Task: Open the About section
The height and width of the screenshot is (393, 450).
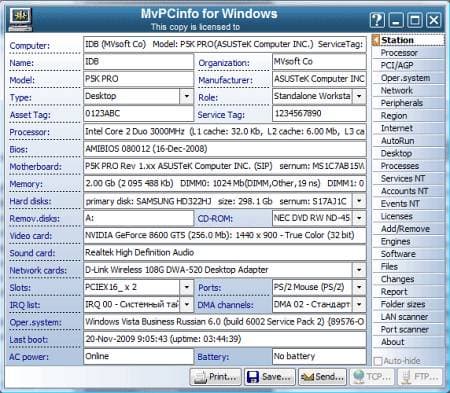Action: click(409, 342)
